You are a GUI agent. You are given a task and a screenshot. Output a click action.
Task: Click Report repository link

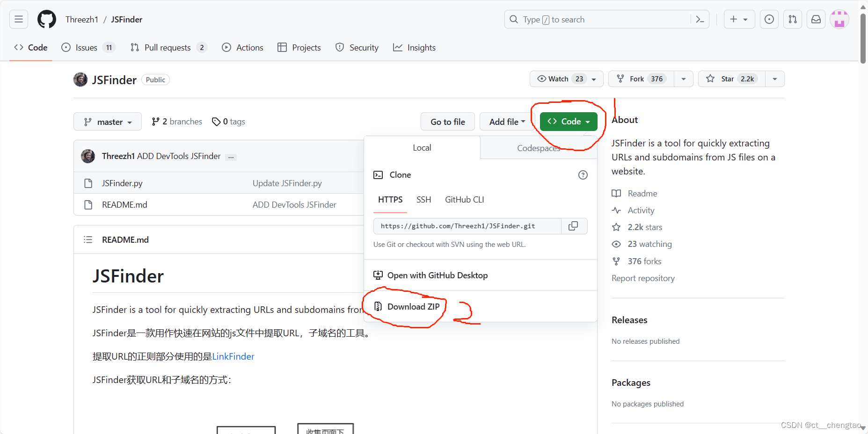643,278
